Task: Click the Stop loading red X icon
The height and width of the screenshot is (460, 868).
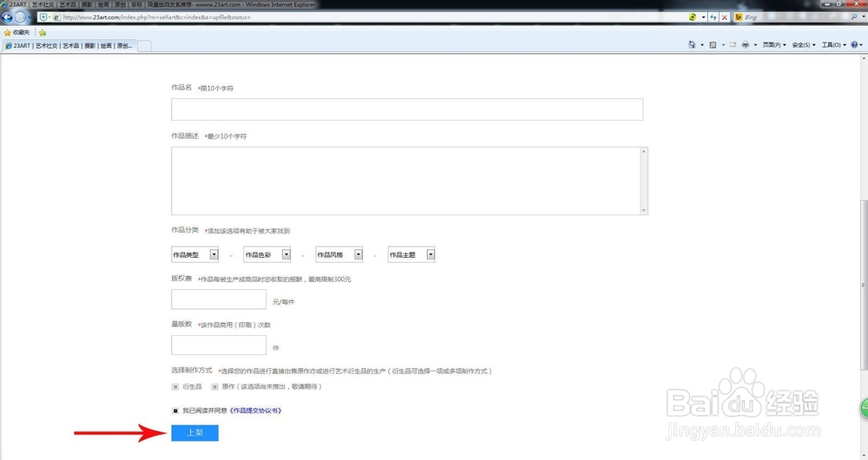Action: [x=724, y=17]
